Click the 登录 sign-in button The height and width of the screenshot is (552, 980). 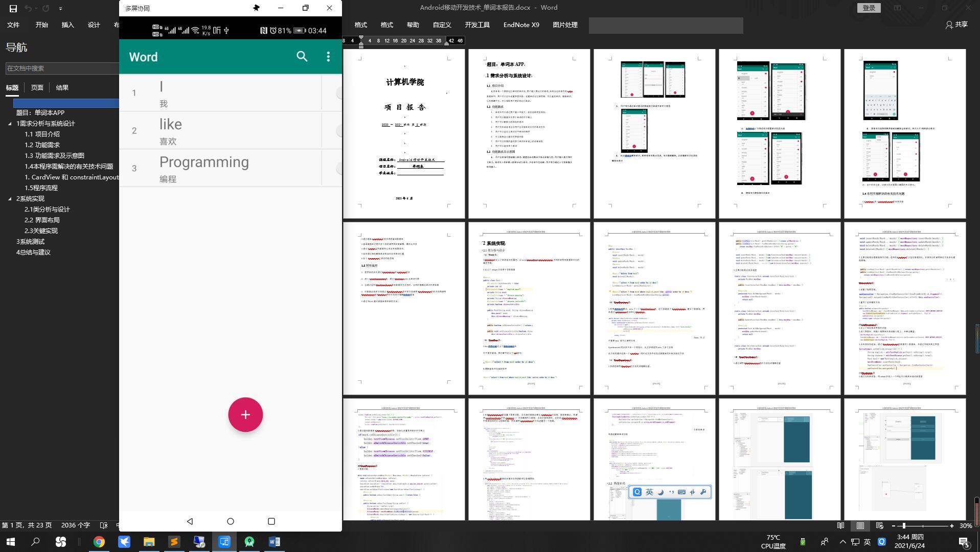(x=869, y=8)
